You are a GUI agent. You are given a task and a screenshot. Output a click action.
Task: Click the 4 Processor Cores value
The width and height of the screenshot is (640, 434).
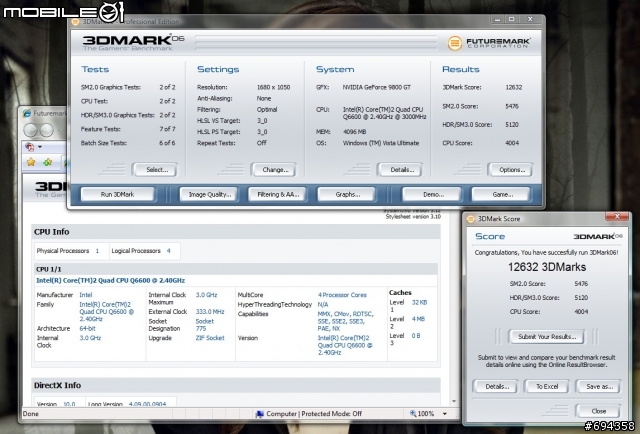[342, 295]
